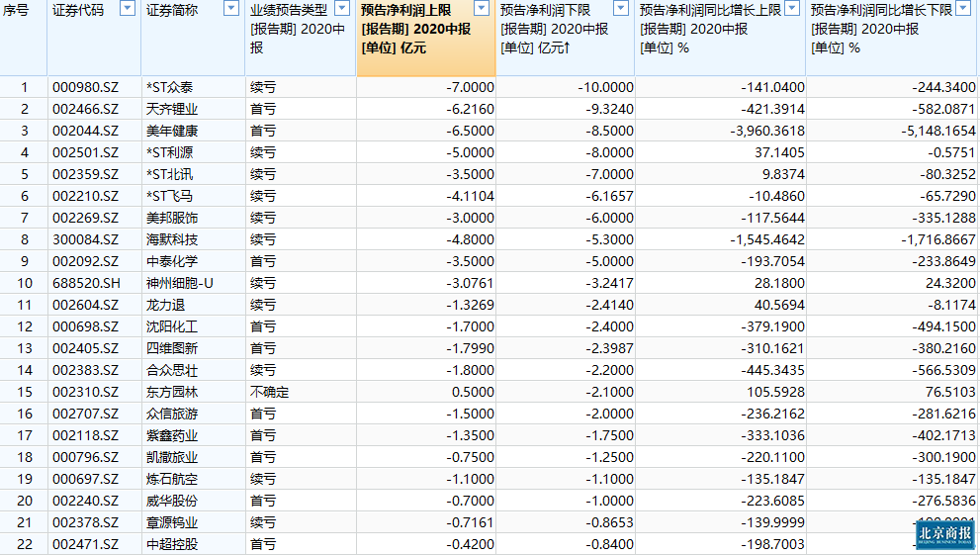This screenshot has width=980, height=555.
Task: Select stock code 000980.SZ
Action: point(85,87)
